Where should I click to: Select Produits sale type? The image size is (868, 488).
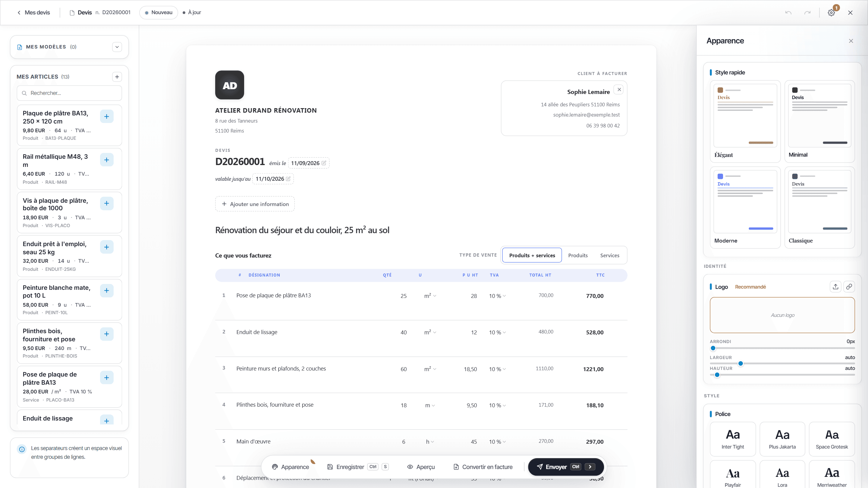point(578,255)
